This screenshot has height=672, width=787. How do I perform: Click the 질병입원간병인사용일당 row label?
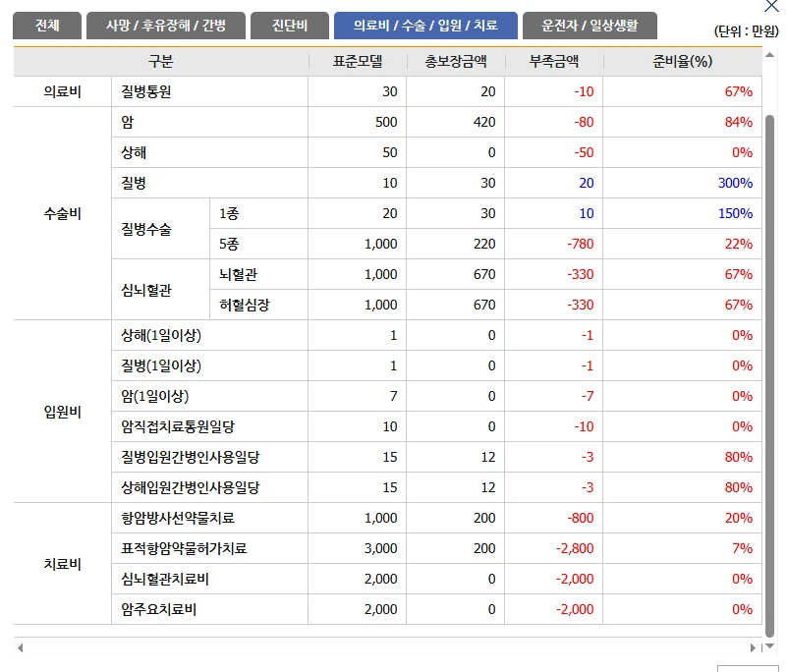191,457
